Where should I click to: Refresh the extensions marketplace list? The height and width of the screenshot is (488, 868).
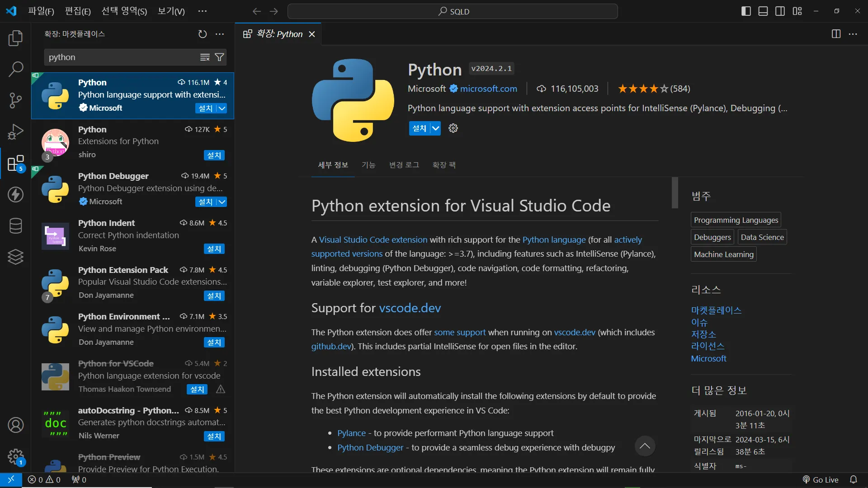coord(203,34)
